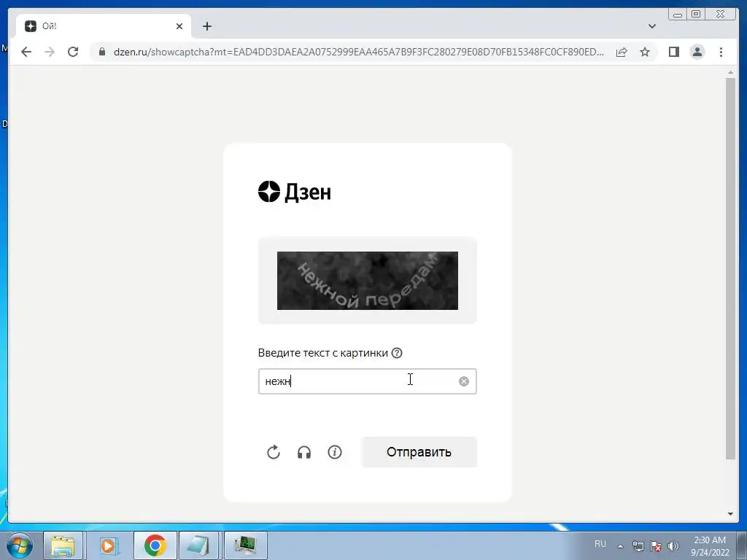Open clock showing 2:30 AM

[x=710, y=546]
